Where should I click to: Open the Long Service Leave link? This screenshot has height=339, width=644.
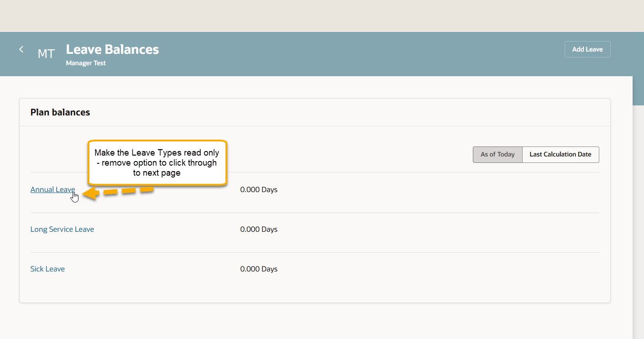(62, 229)
